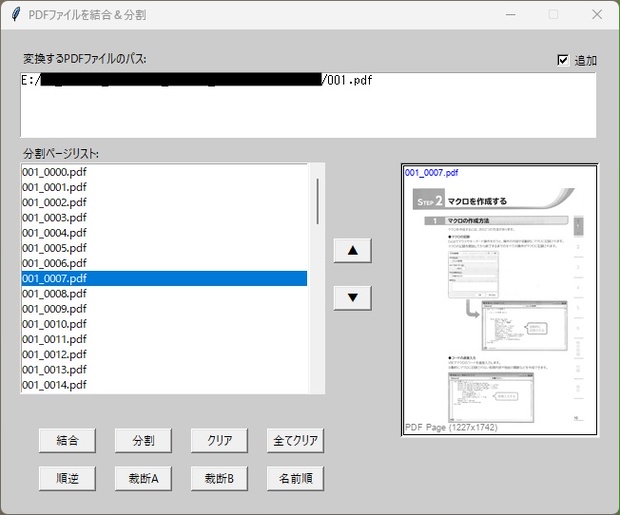Click the up arrow move button

tap(352, 250)
